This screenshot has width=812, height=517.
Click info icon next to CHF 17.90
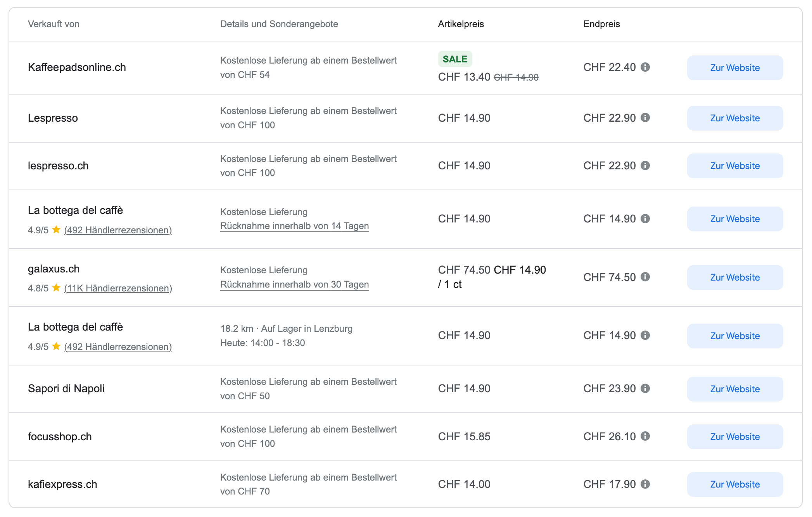pos(645,484)
